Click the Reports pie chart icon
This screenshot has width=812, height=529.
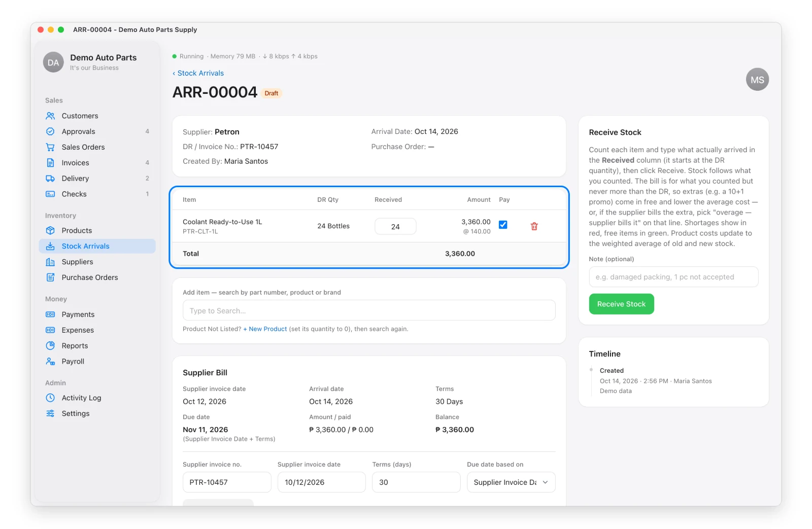(50, 346)
